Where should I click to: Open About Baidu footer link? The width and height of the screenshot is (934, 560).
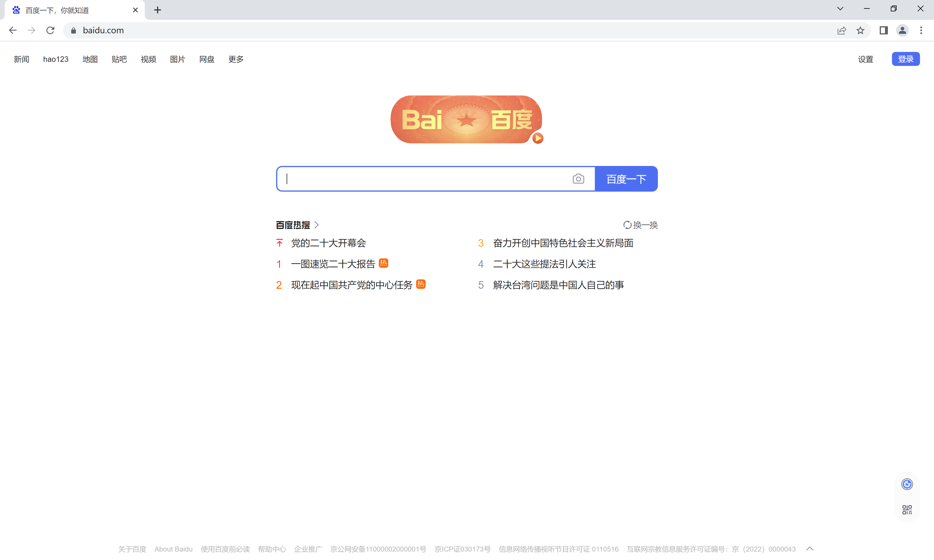174,549
